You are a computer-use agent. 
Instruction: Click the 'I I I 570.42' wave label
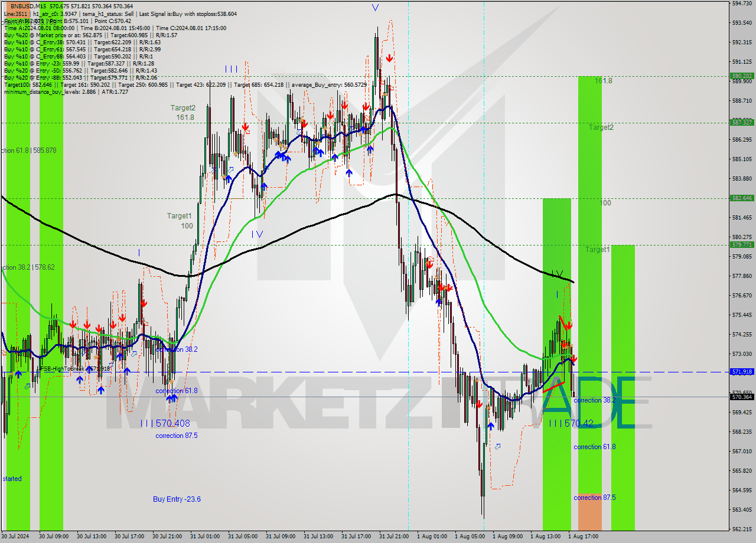tap(571, 423)
